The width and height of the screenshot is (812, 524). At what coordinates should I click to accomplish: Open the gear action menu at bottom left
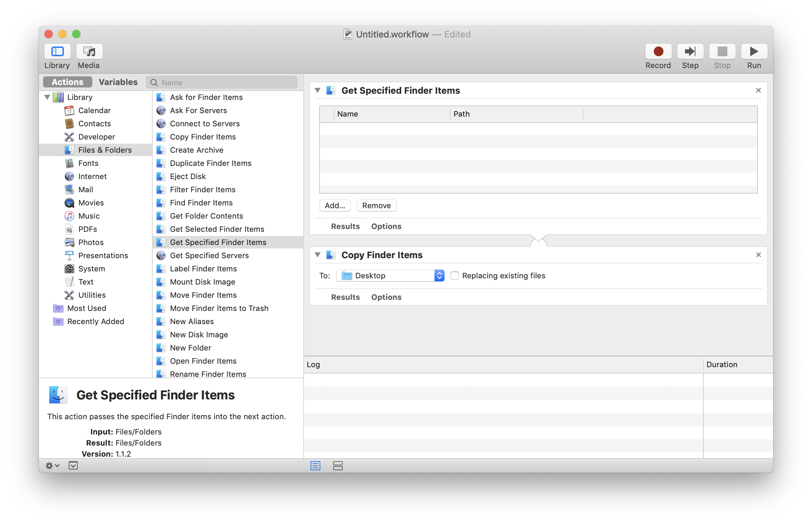53,466
